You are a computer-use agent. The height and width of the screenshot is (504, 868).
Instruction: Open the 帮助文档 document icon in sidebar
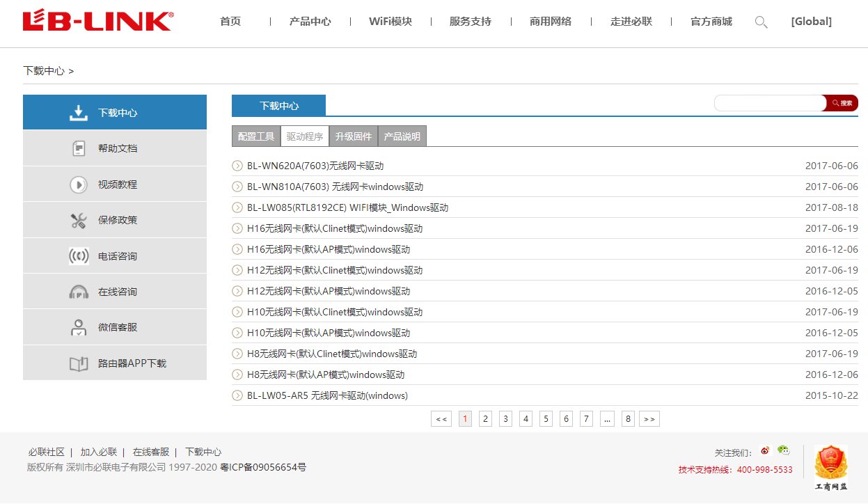click(79, 148)
